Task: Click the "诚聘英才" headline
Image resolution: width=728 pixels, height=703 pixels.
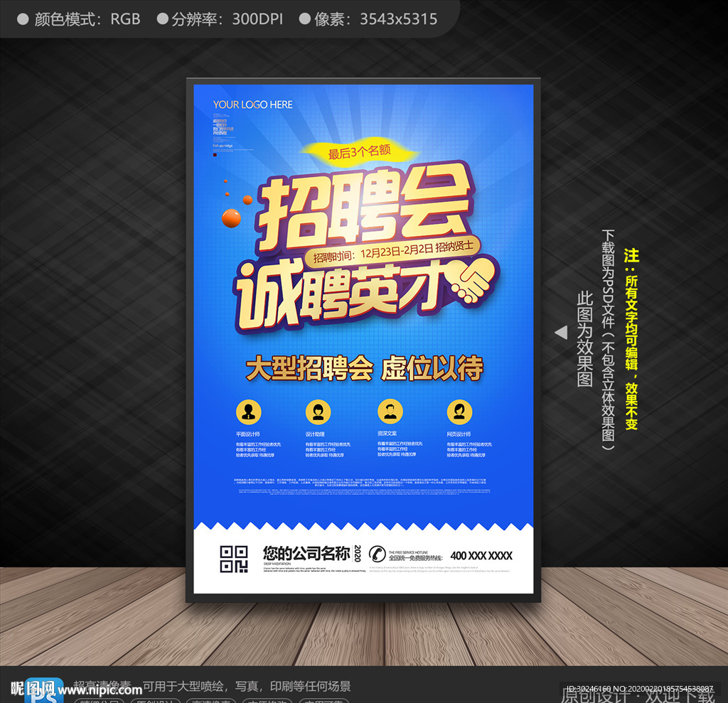Action: coord(341,296)
